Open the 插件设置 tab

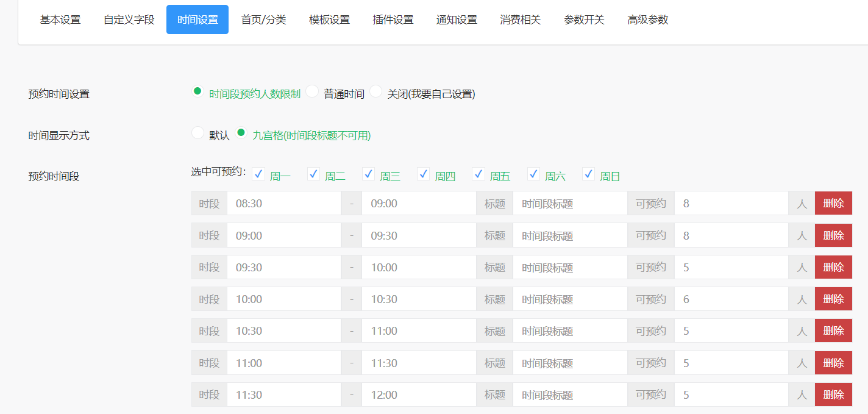coord(393,19)
